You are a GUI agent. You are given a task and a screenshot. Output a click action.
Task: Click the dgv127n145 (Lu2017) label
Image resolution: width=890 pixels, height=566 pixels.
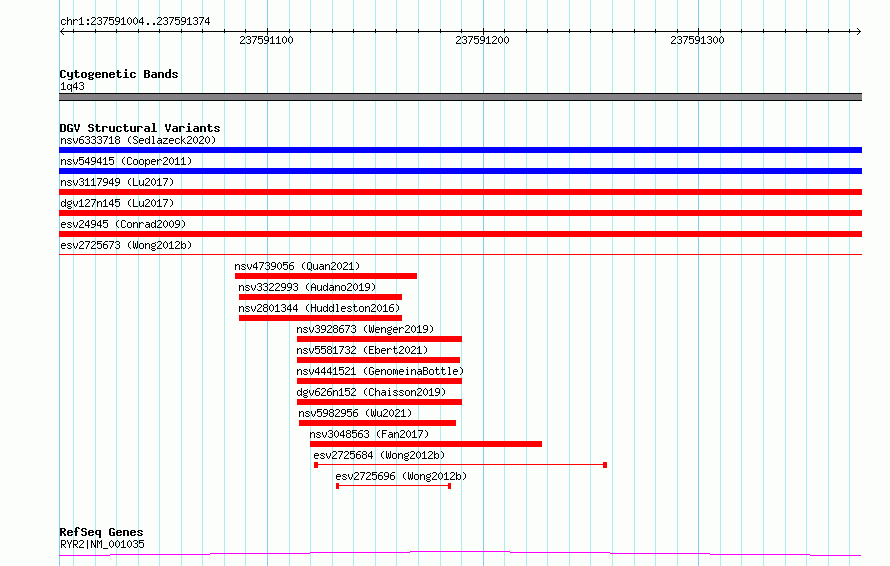117,203
